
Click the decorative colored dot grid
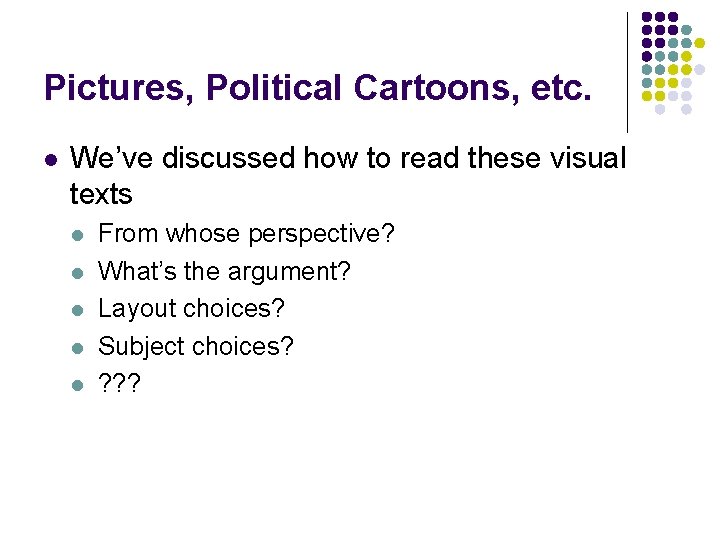(673, 63)
